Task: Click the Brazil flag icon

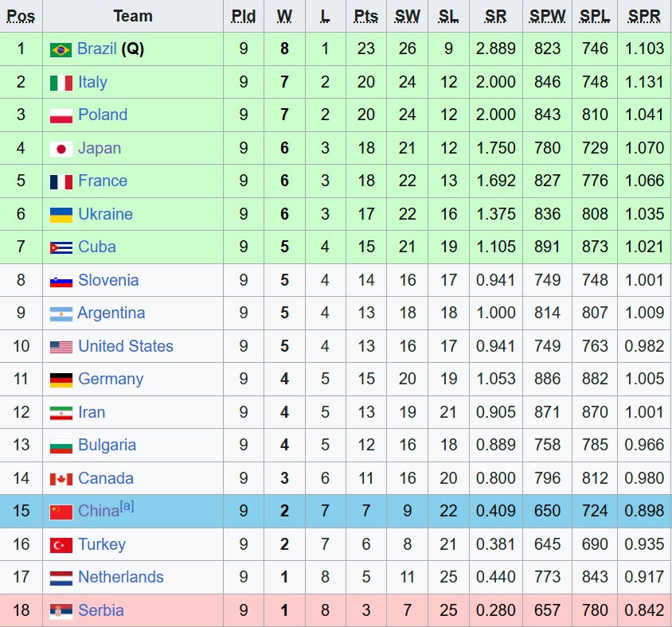Action: tap(61, 49)
